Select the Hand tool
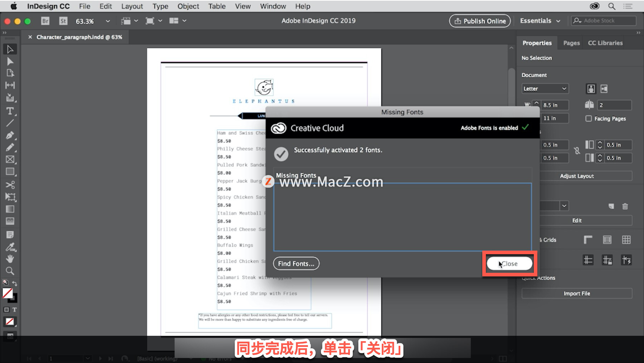644x363 pixels. (10, 259)
